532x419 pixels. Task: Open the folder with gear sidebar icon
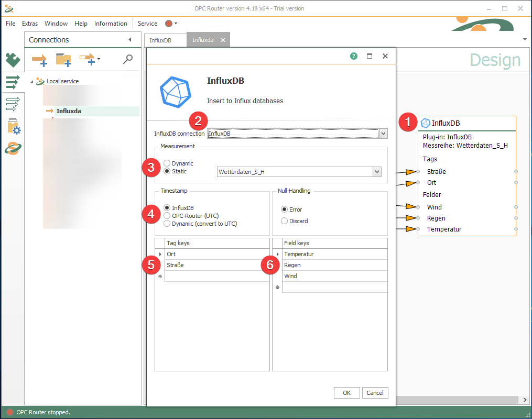point(13,126)
